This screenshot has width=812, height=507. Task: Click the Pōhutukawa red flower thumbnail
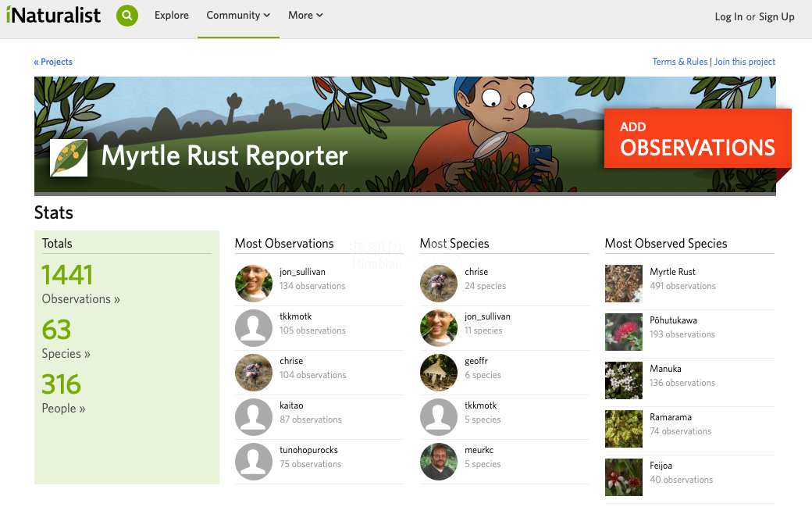point(624,331)
